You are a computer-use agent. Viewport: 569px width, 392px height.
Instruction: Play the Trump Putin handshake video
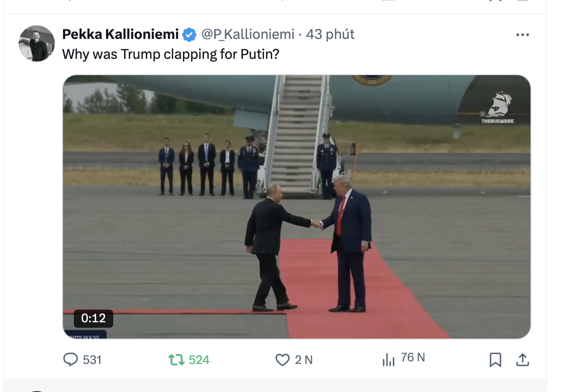tap(297, 207)
